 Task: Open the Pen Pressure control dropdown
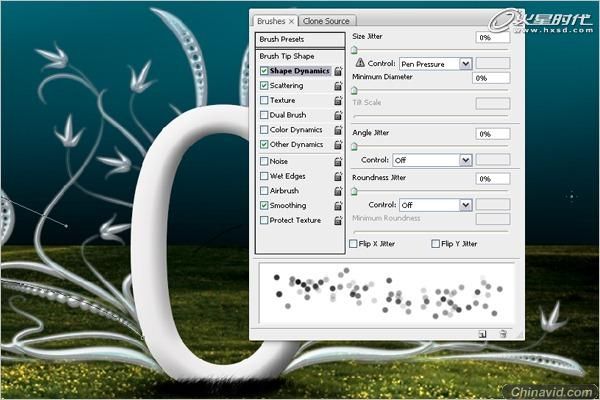point(435,64)
